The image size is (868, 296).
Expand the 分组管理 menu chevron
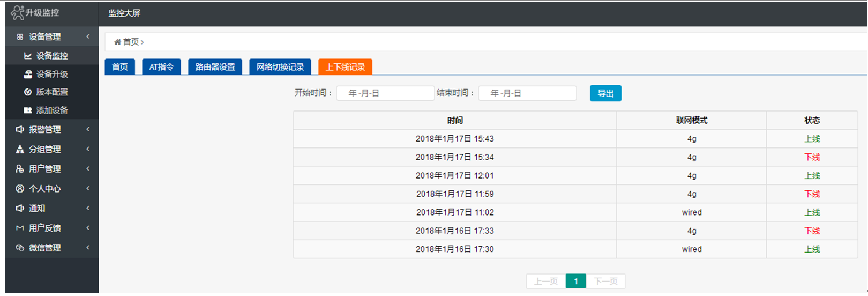88,149
